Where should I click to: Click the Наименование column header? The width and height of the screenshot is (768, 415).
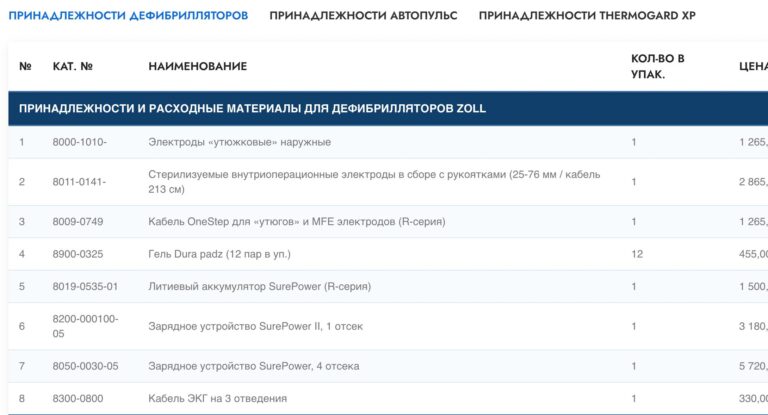pyautogui.click(x=197, y=66)
